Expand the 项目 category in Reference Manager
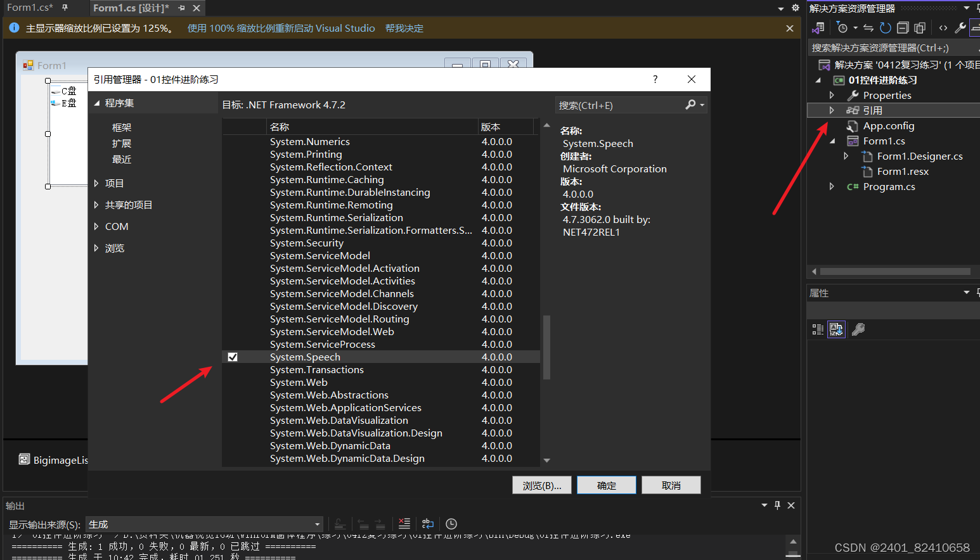Image resolution: width=980 pixels, height=560 pixels. click(x=96, y=184)
